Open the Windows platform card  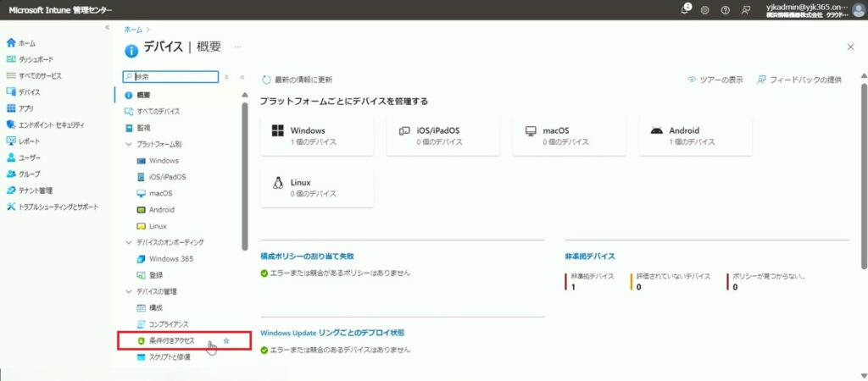coord(317,136)
